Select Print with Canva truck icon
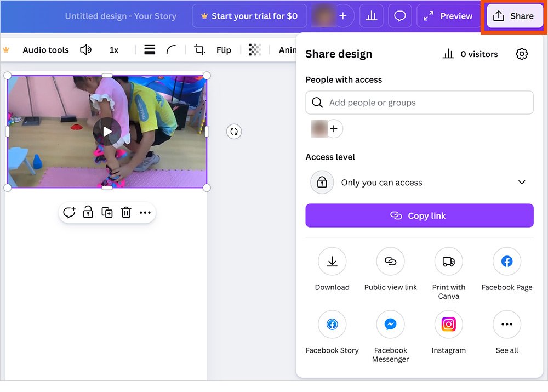This screenshot has height=392, width=548. (x=448, y=262)
